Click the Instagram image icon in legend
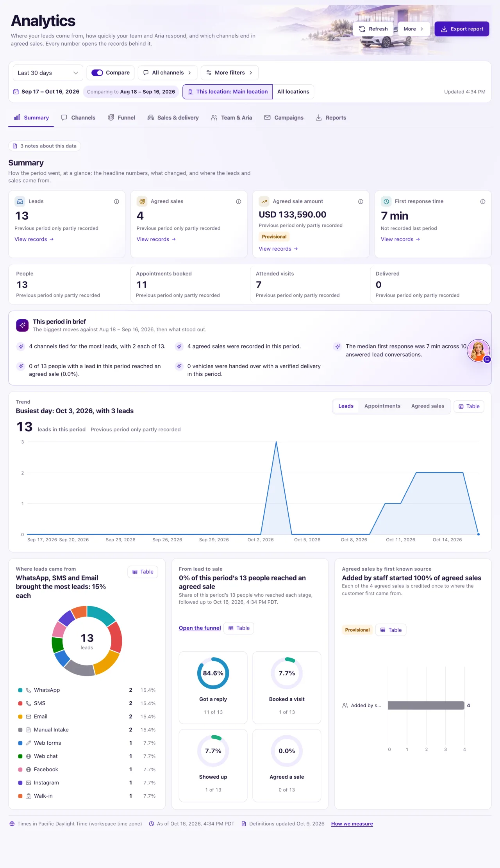The height and width of the screenshot is (868, 500). click(x=29, y=783)
